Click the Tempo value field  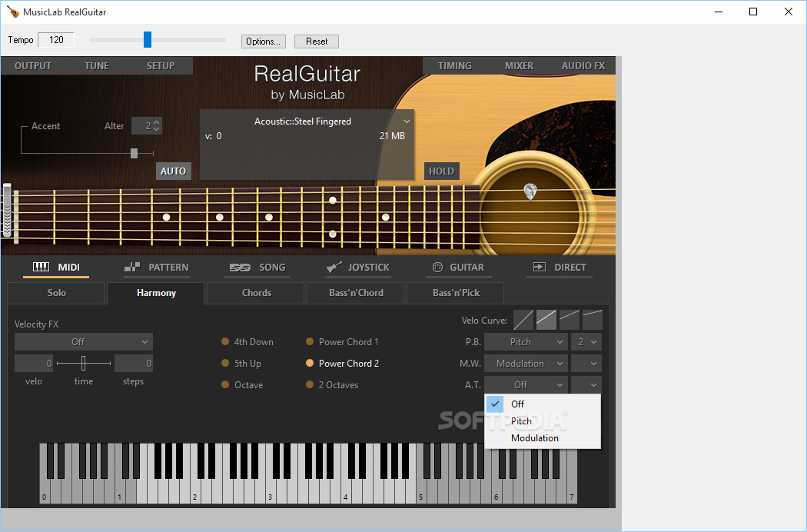tap(56, 40)
